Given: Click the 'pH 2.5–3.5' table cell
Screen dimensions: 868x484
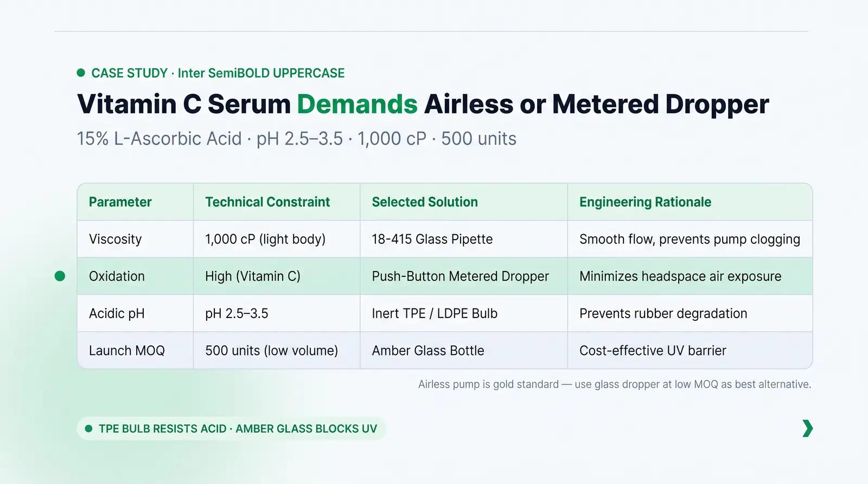Looking at the screenshot, I should (277, 313).
